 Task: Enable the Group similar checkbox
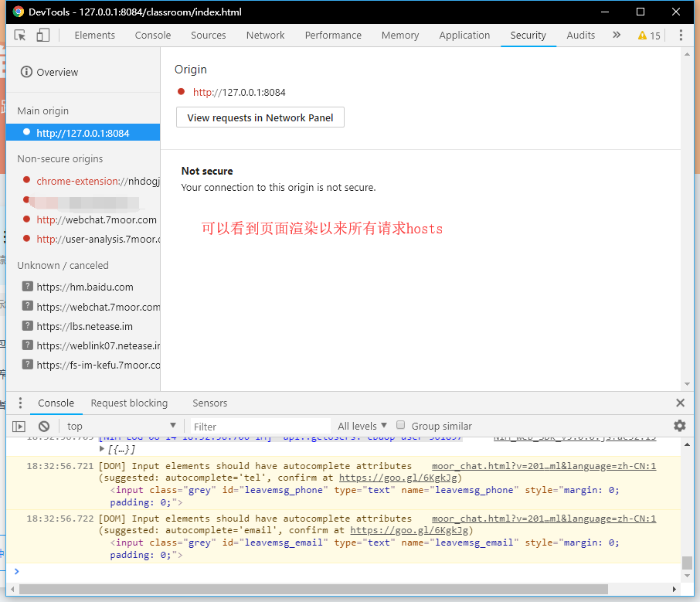400,425
